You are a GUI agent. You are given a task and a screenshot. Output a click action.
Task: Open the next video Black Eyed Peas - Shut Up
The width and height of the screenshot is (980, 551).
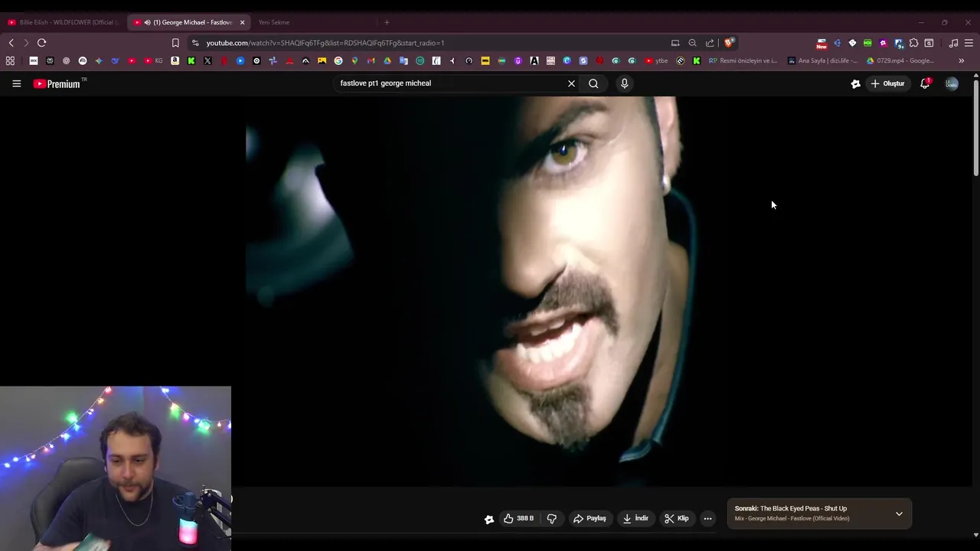coord(791,508)
